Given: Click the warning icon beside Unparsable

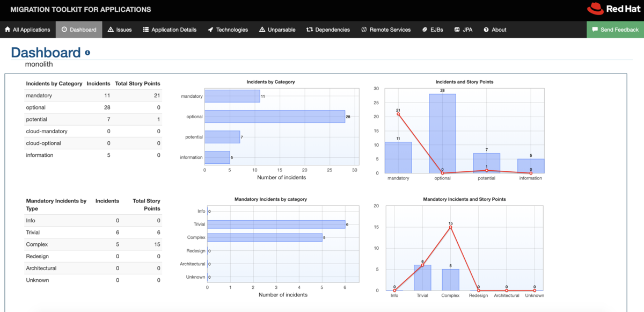Looking at the screenshot, I should [262, 30].
